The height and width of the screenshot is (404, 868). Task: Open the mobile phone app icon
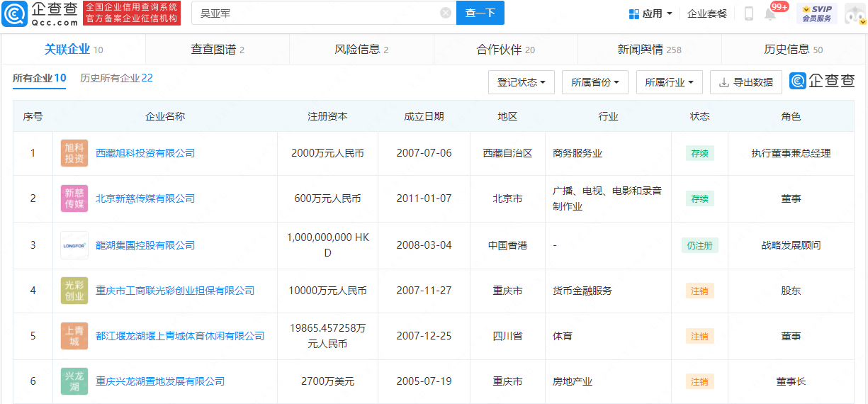pyautogui.click(x=749, y=13)
